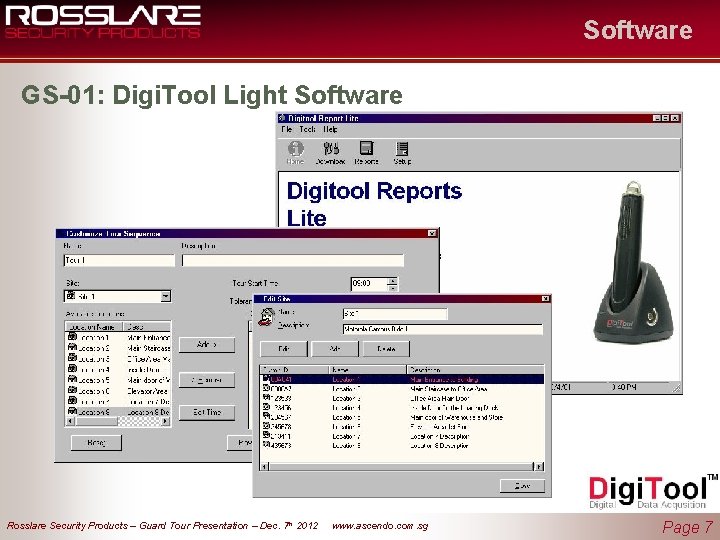The image size is (720, 540).
Task: Click the button icon of the Location 8 row in Edit Site
Action: [x=266, y=445]
